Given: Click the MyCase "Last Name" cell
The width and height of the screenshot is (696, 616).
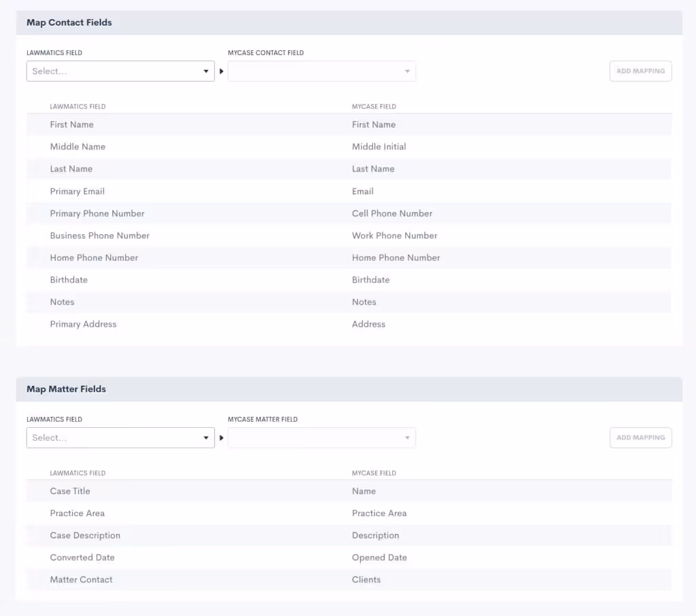Looking at the screenshot, I should 373,169.
